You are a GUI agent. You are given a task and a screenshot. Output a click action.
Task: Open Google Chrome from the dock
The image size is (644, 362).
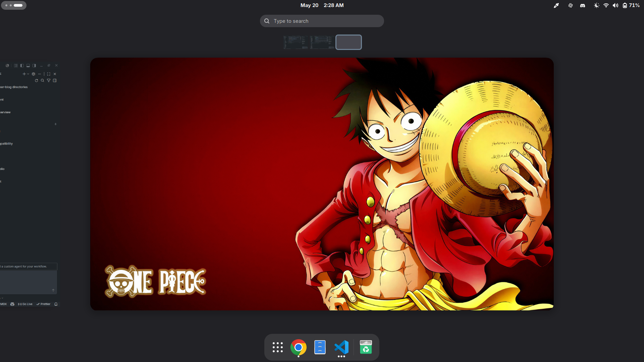(299, 347)
